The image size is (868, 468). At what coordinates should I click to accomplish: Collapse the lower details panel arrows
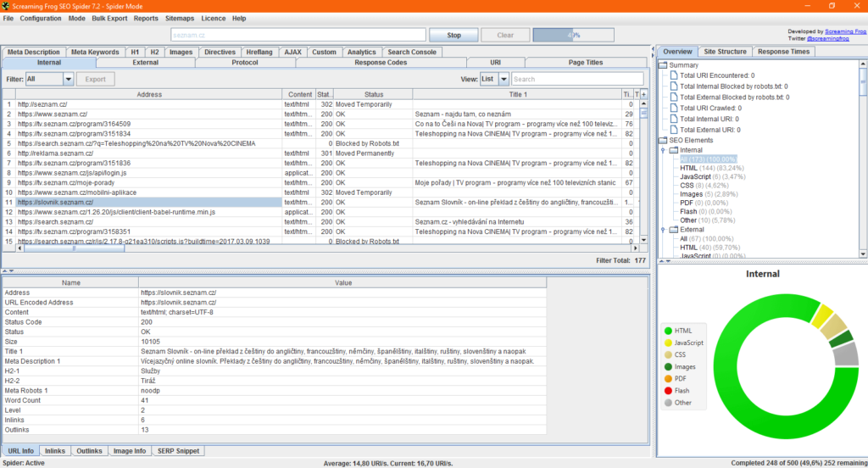click(8, 270)
